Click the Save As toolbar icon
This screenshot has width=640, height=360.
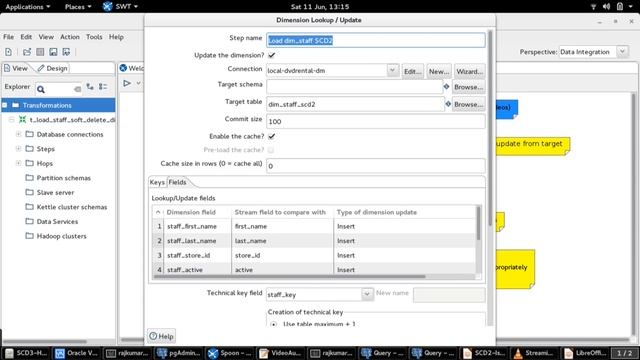pyautogui.click(x=66, y=52)
